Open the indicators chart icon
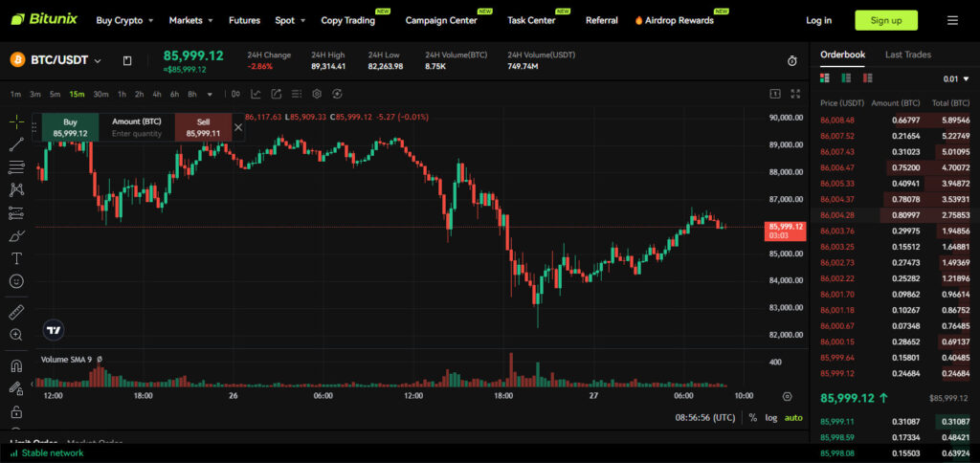The width and height of the screenshot is (980, 463). (x=256, y=94)
